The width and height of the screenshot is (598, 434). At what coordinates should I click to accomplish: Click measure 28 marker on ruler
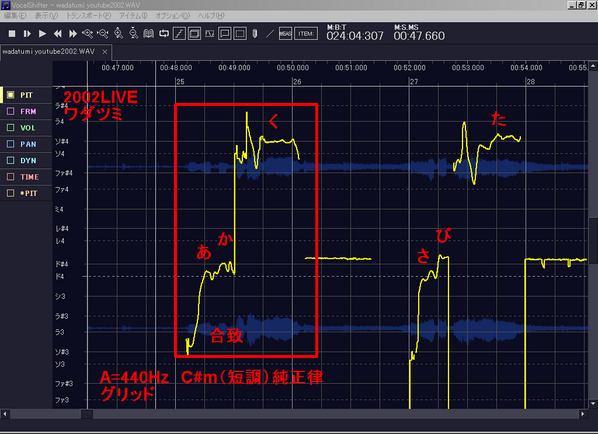coord(530,82)
